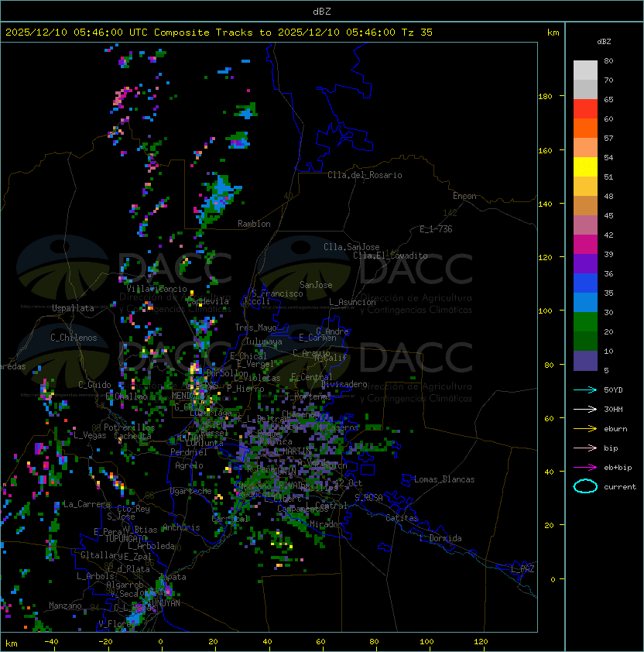Click the 'Zapata' map label
The width and height of the screenshot is (644, 652).
click(x=173, y=577)
